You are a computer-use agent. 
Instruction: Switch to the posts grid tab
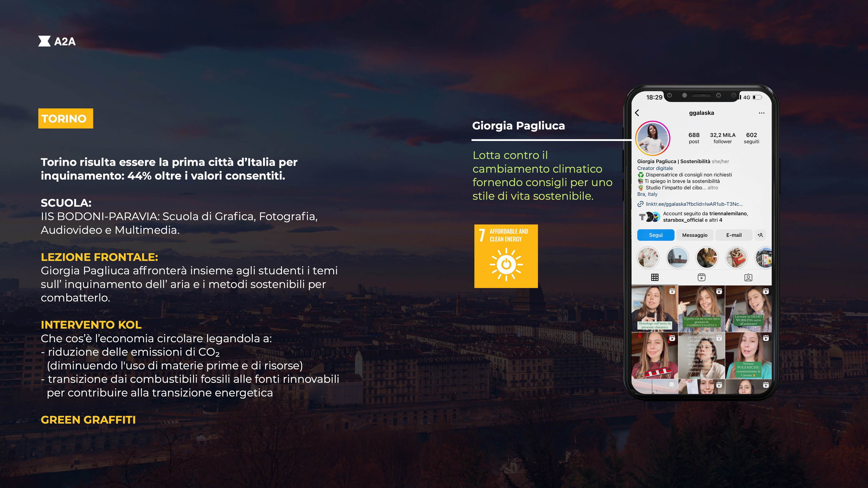pyautogui.click(x=655, y=277)
